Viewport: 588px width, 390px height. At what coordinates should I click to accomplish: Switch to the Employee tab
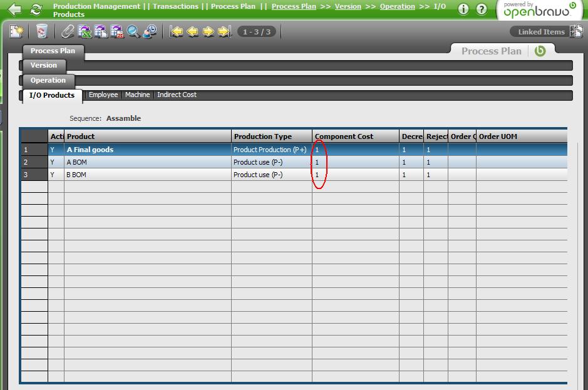click(103, 95)
